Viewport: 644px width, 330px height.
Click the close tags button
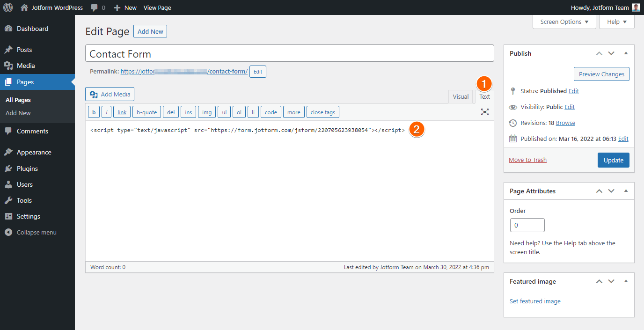click(323, 112)
